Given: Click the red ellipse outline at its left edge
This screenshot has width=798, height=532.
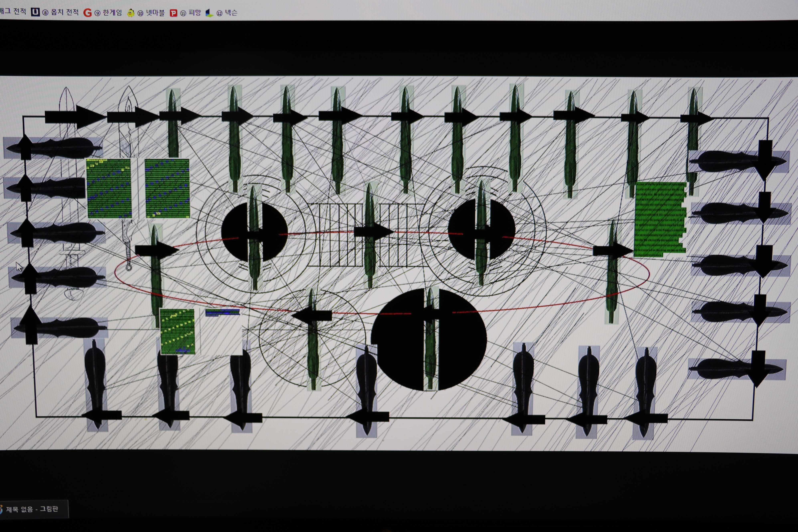Looking at the screenshot, I should (x=115, y=272).
